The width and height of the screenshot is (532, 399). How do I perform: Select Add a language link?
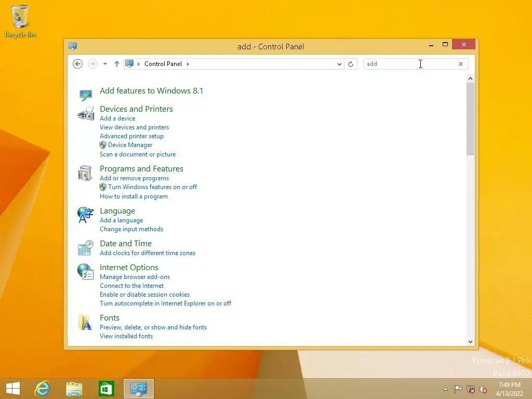122,220
